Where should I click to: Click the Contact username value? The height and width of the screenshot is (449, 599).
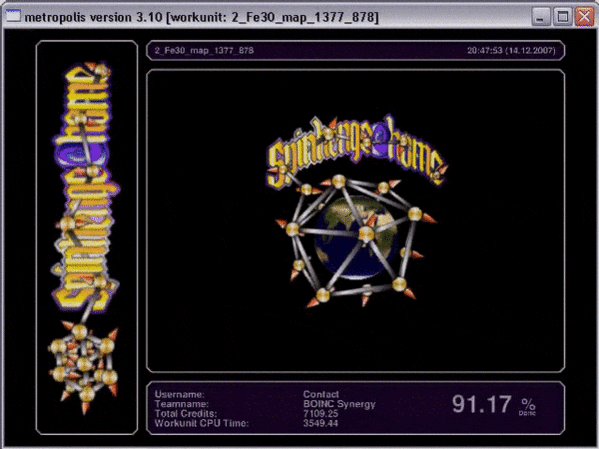click(321, 394)
